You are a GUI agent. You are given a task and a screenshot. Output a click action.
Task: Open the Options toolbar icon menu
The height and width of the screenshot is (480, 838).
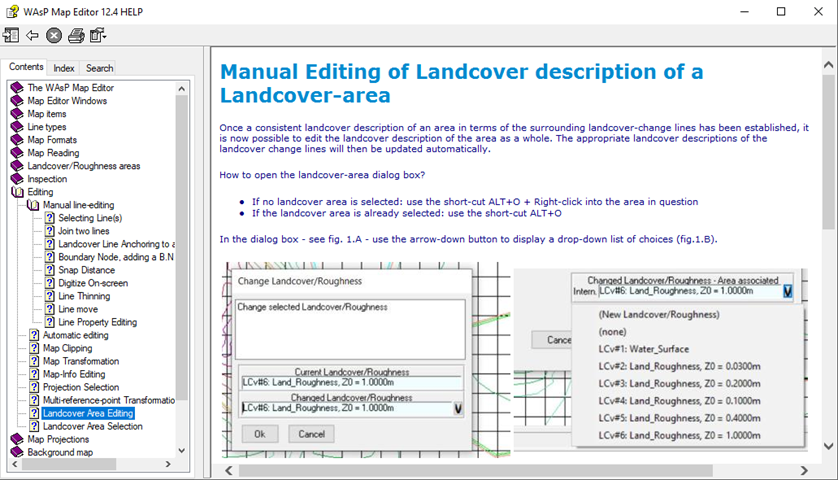[x=98, y=36]
